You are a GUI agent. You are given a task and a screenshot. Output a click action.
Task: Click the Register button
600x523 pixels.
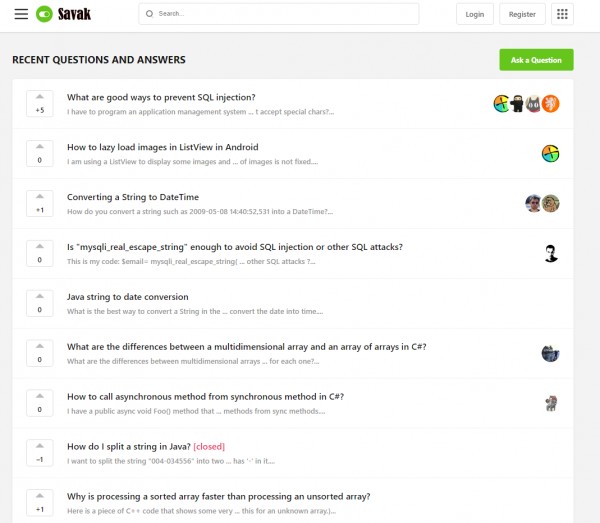click(522, 14)
